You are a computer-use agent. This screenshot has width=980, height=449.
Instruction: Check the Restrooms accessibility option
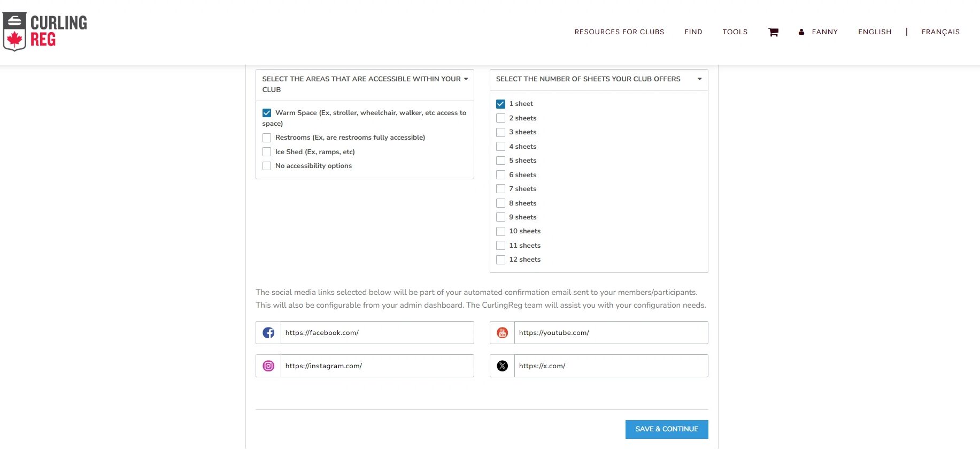(x=267, y=138)
